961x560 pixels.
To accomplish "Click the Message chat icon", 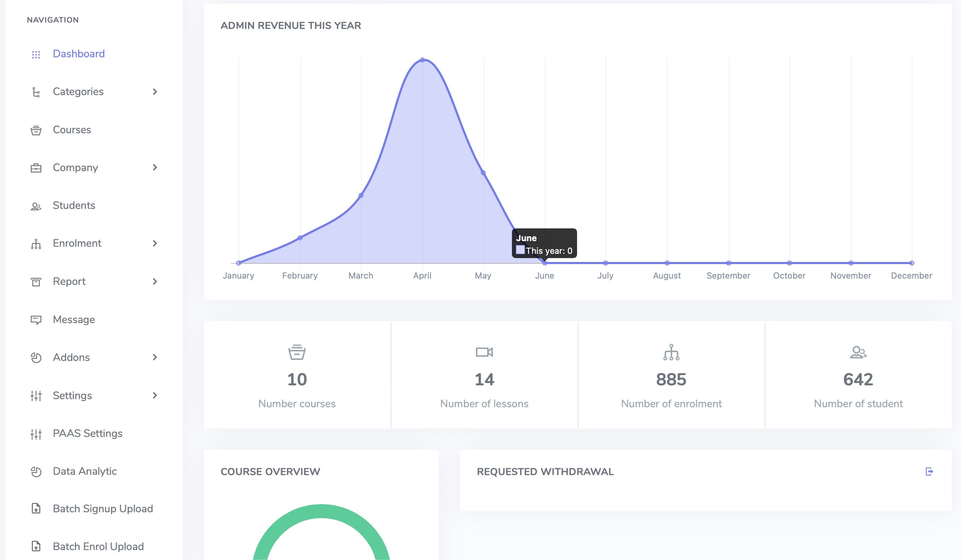I will pyautogui.click(x=36, y=320).
